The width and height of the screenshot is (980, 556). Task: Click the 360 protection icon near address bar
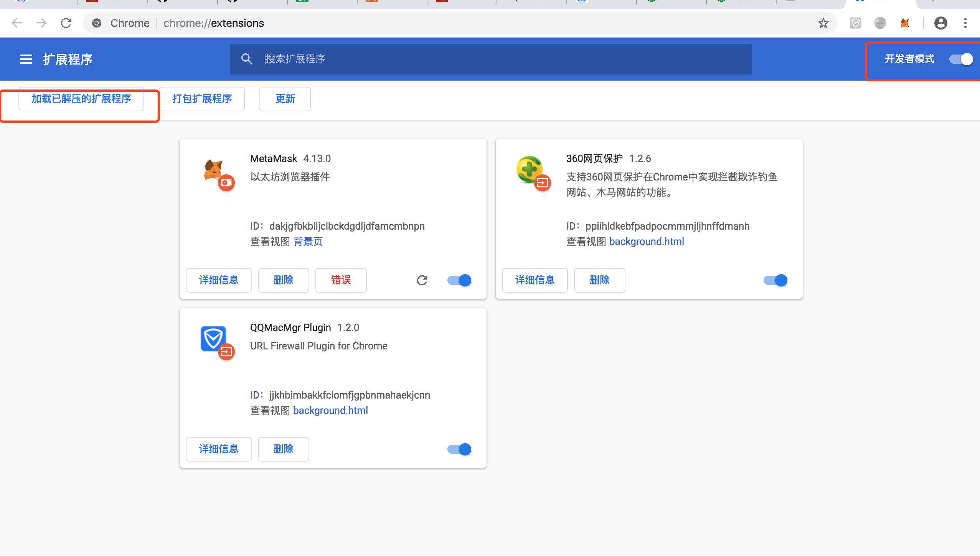[880, 23]
